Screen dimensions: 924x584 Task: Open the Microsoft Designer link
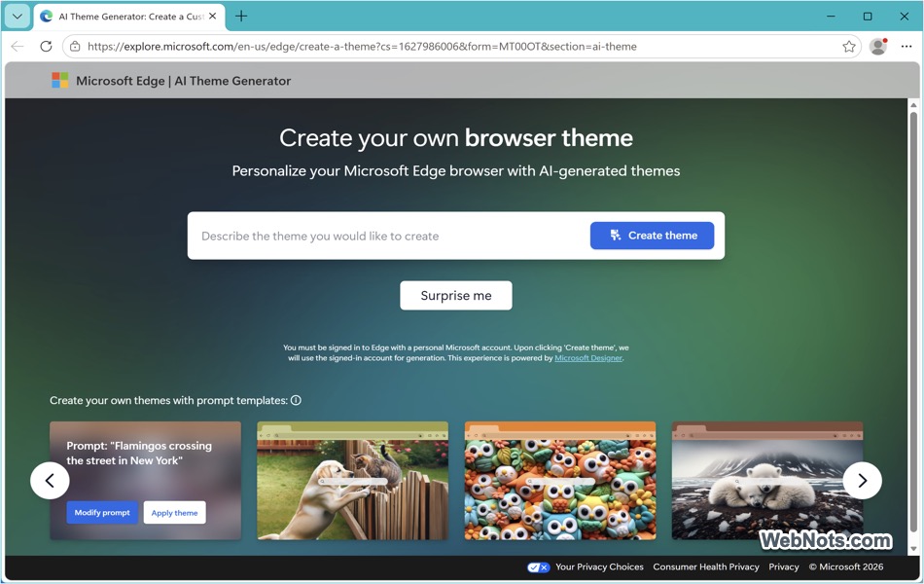(x=588, y=358)
